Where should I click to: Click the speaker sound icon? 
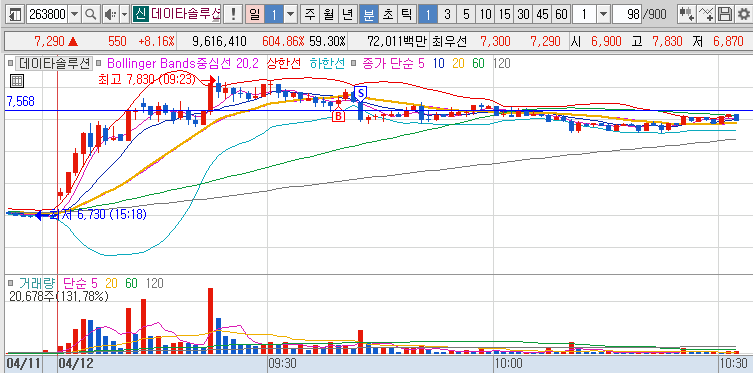point(110,14)
